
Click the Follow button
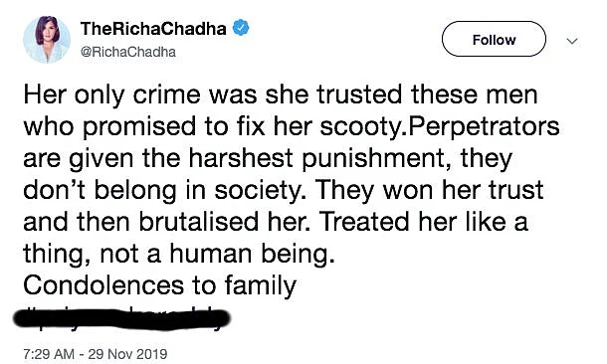pos(494,39)
